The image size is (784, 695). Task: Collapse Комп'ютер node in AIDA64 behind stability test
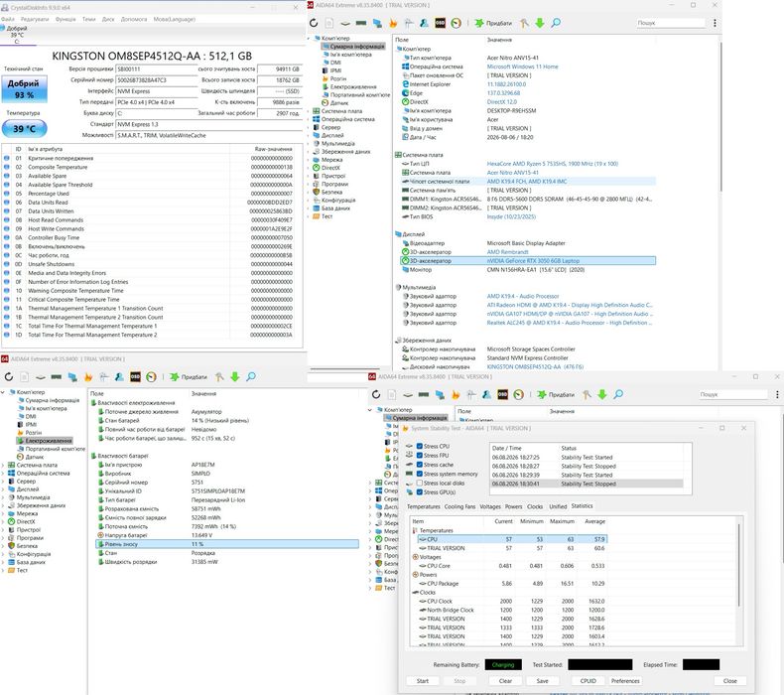[x=370, y=410]
